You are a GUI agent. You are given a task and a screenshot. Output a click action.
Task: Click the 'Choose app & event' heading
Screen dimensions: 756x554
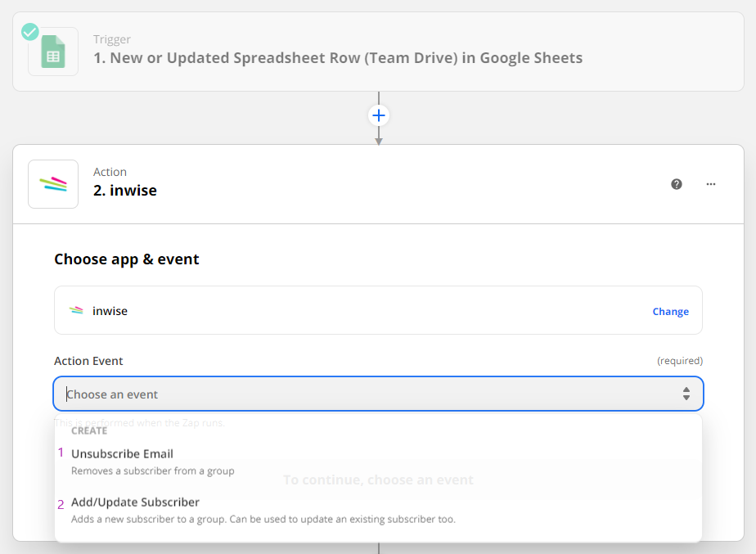[126, 259]
